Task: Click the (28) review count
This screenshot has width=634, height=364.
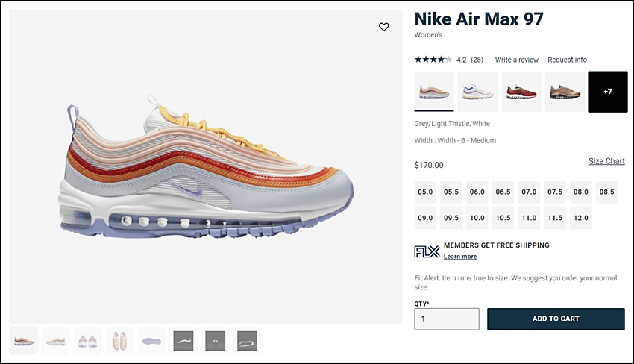Action: [x=477, y=60]
